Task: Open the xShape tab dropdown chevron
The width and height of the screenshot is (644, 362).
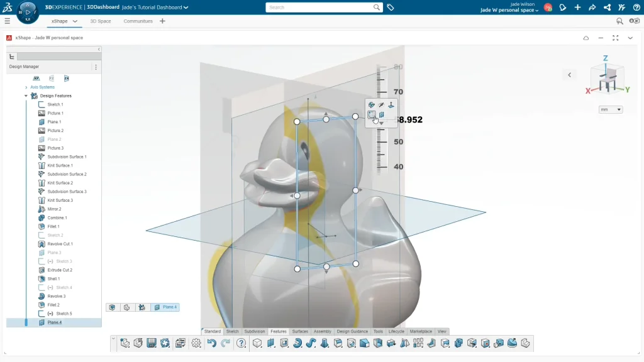Action: tap(75, 21)
